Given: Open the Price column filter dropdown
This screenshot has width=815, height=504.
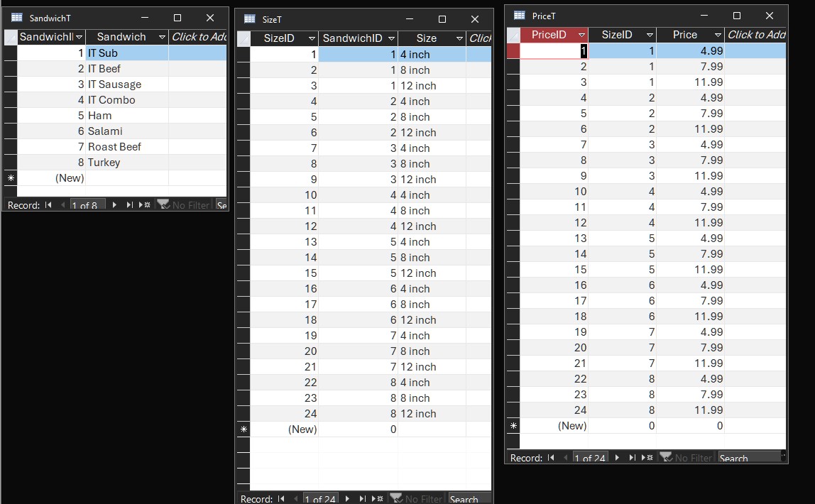Looking at the screenshot, I should pyautogui.click(x=718, y=35).
